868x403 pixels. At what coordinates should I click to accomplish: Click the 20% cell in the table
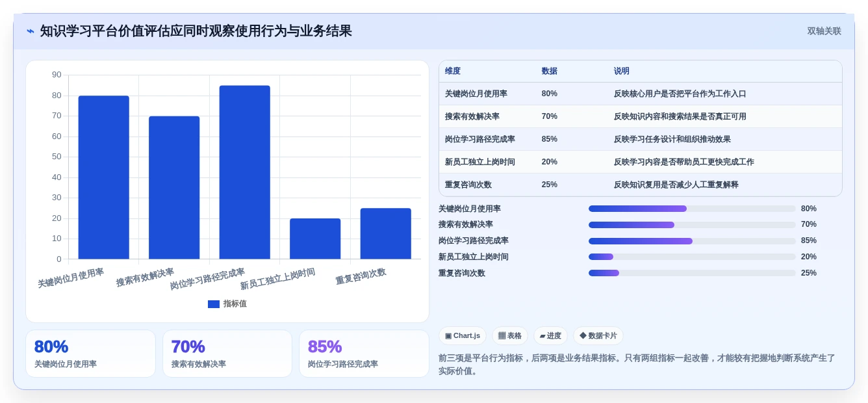[x=550, y=162]
